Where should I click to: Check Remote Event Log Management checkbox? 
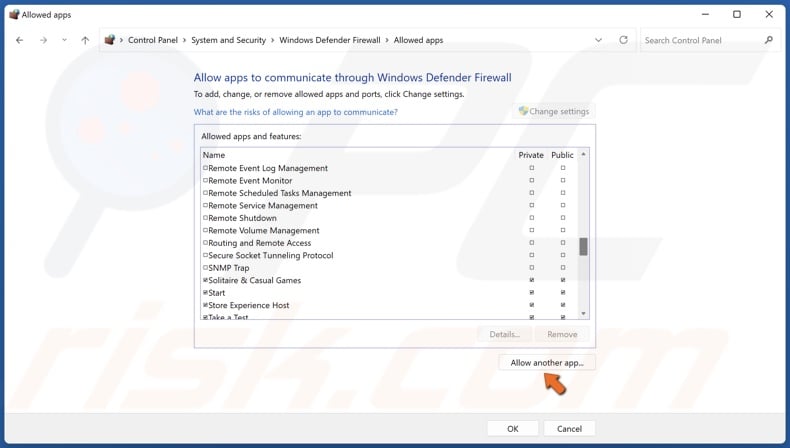tap(206, 168)
